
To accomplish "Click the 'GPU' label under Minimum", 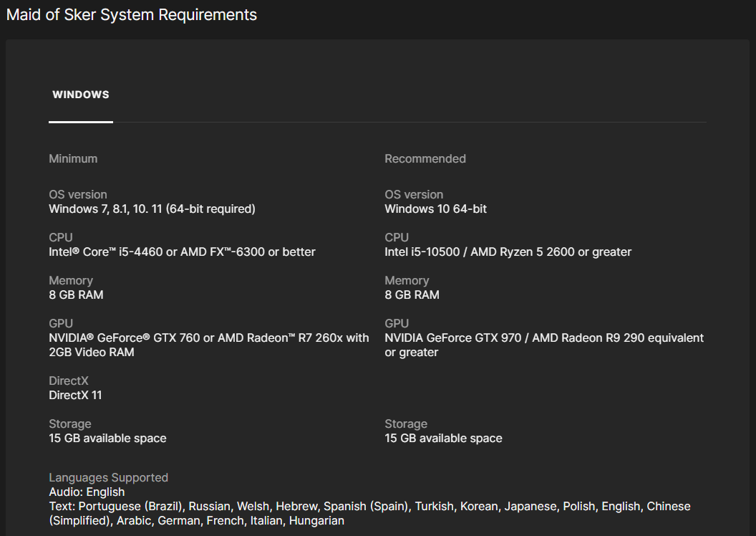I will tap(61, 323).
